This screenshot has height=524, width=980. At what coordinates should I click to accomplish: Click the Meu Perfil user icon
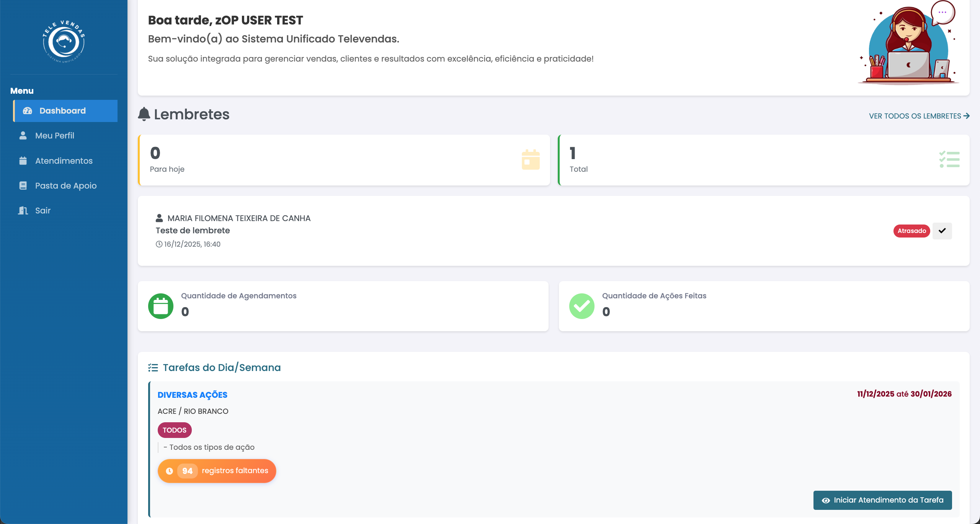click(23, 135)
